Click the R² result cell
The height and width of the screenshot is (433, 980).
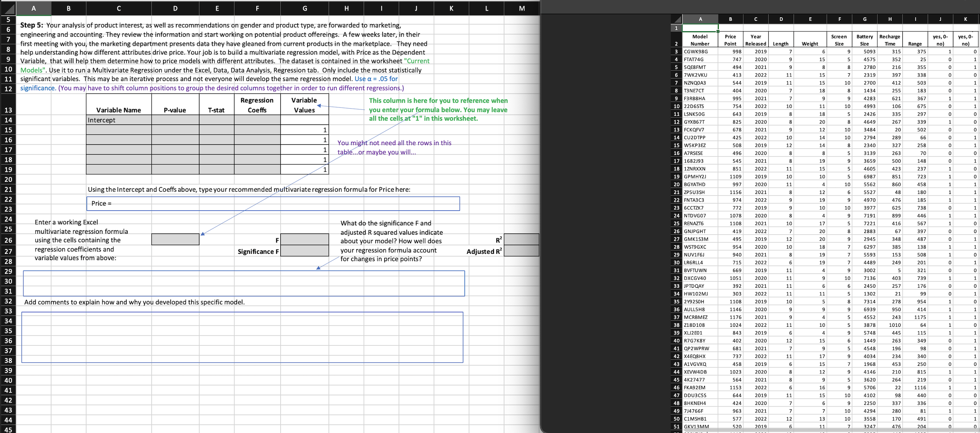click(521, 240)
